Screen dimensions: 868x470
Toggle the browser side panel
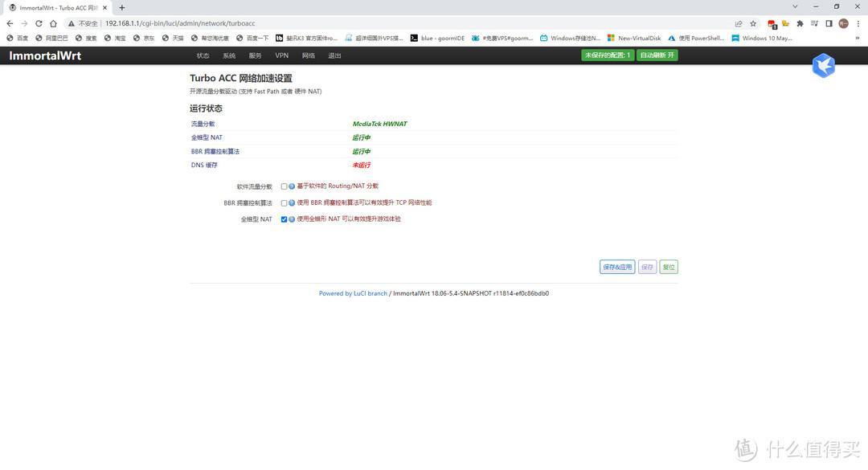point(829,24)
